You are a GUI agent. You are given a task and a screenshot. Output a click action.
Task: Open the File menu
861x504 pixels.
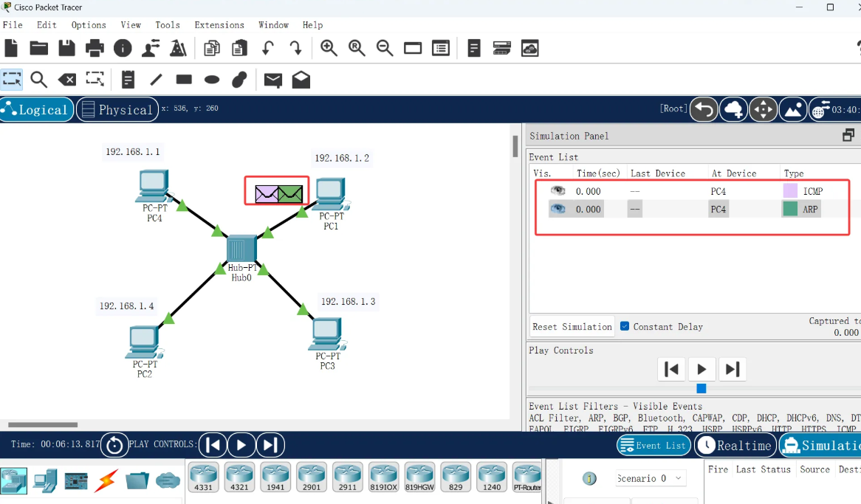(x=13, y=24)
